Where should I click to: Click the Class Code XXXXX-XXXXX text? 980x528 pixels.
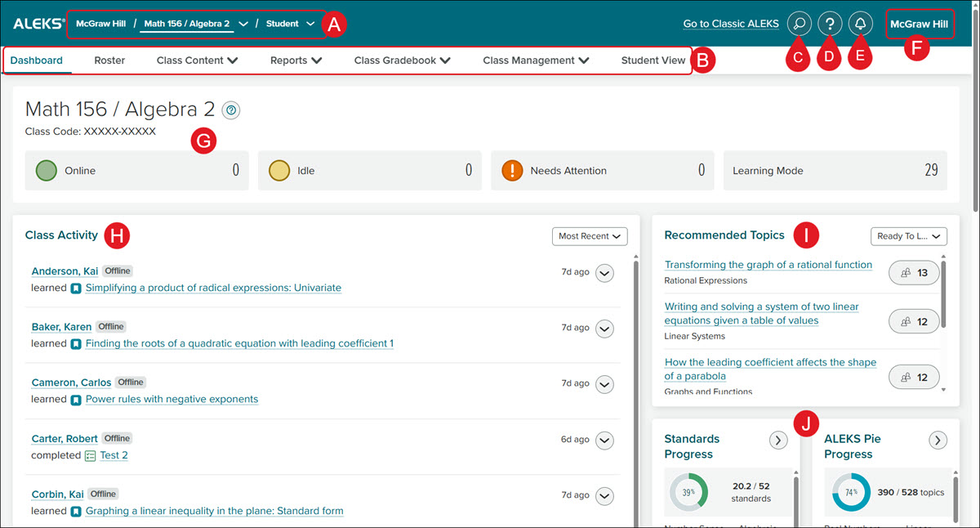pyautogui.click(x=91, y=131)
